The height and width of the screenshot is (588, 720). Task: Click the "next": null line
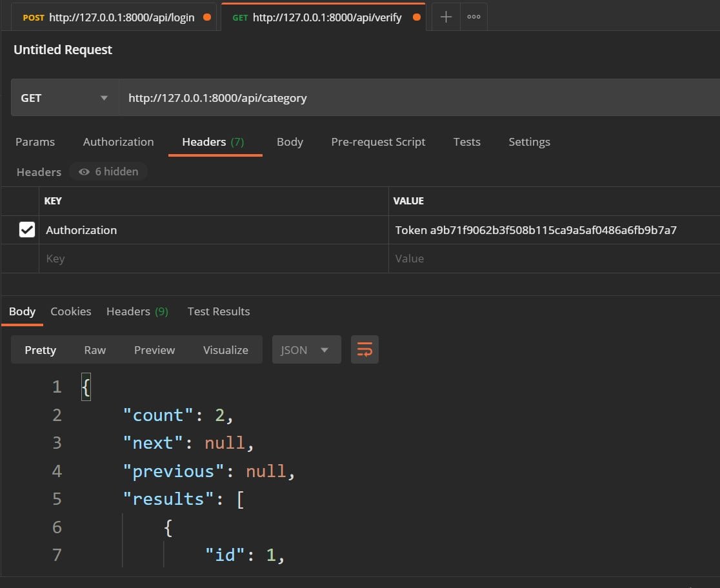tap(188, 443)
